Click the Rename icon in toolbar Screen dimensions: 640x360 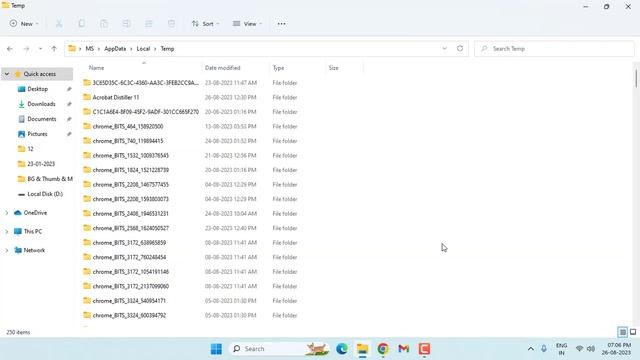point(127,24)
